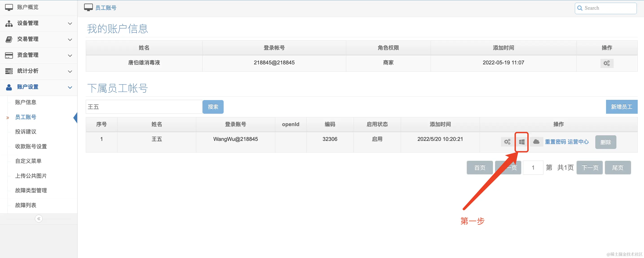Viewport: 644px width, 258px height.
Task: Click the search magnifier icon in the Search box
Action: tap(580, 8)
